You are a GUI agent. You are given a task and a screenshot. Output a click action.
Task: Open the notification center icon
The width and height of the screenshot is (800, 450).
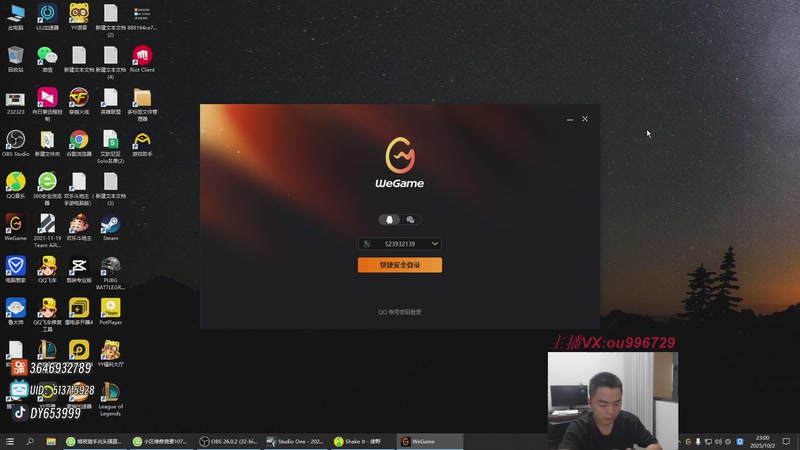point(786,442)
